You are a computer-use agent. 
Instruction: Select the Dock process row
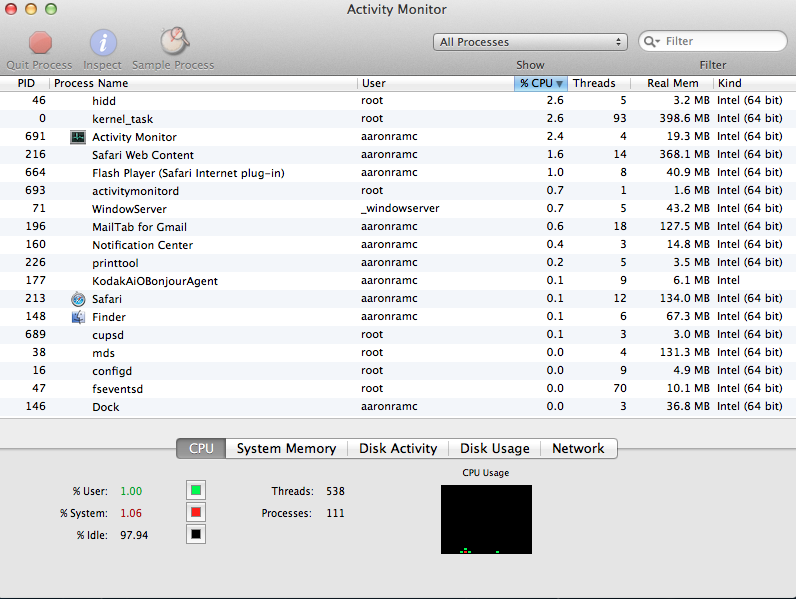coord(398,407)
